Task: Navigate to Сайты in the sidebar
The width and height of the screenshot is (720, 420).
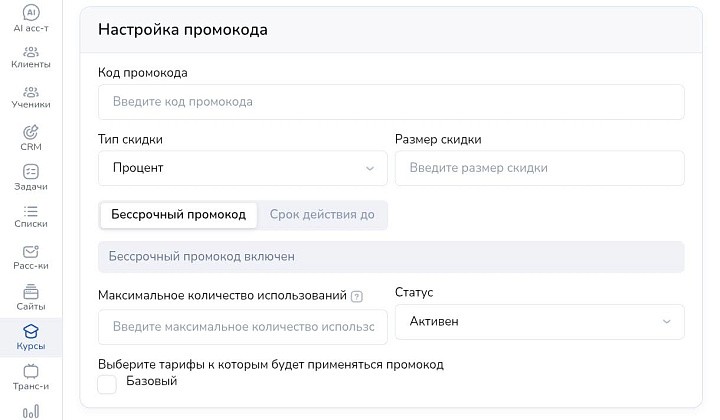Action: (31, 297)
